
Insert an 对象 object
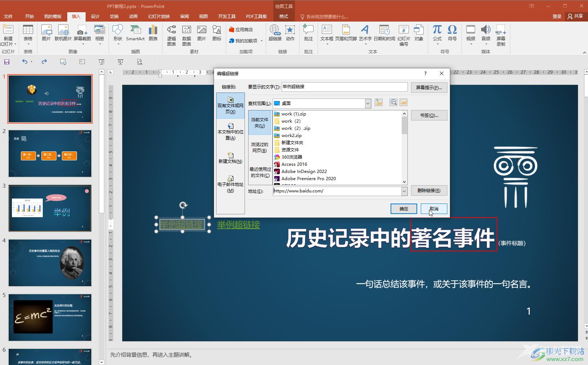coord(419,33)
